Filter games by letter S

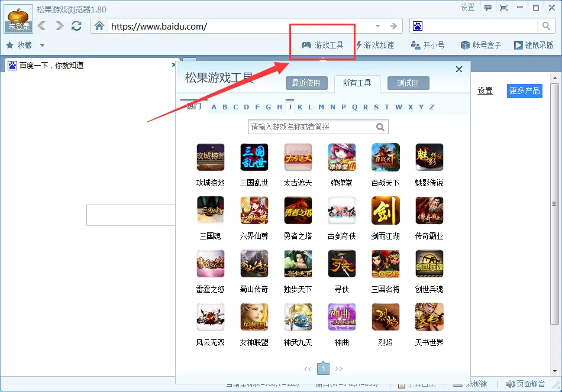(376, 107)
